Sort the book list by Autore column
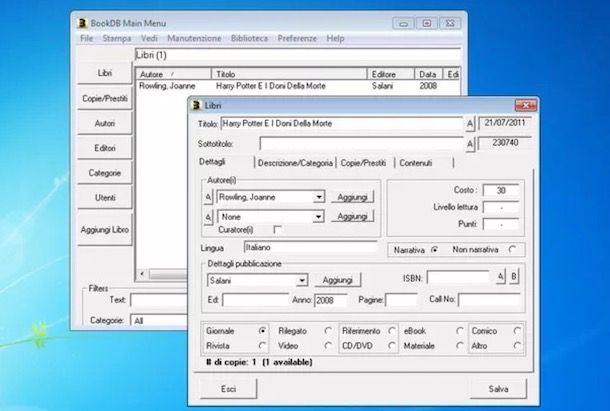Viewport: 610px width, 411px height. click(173, 74)
